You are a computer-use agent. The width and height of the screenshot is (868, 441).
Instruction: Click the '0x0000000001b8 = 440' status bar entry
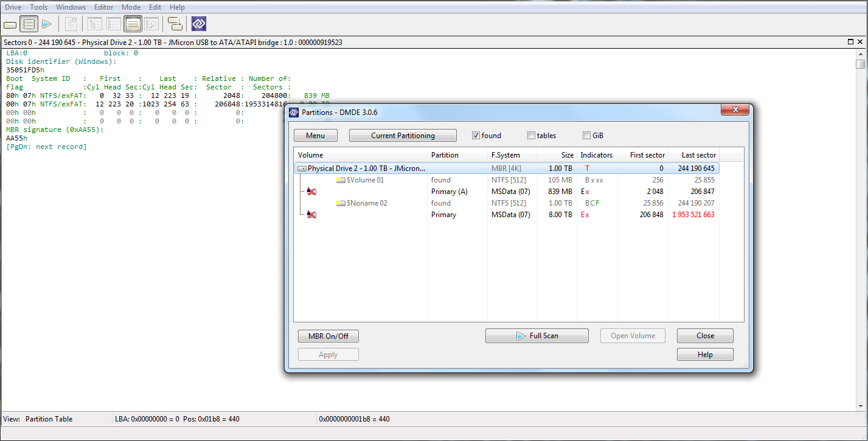pos(355,418)
